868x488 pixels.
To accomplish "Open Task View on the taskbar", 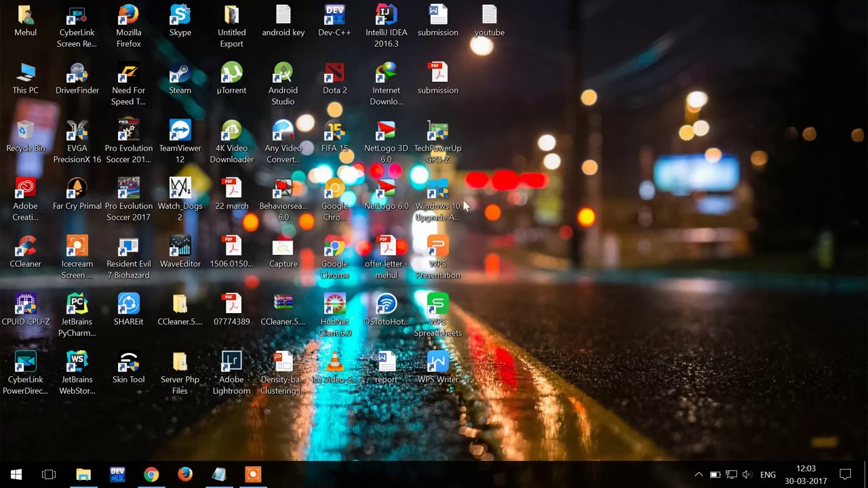I will click(x=49, y=474).
